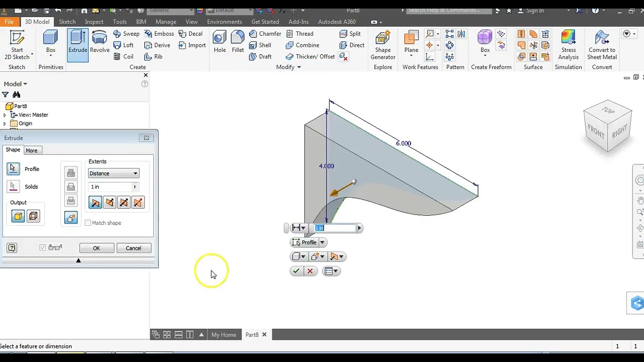Choose the Loft tool
Viewport: 644px width, 362px height.
pyautogui.click(x=123, y=45)
